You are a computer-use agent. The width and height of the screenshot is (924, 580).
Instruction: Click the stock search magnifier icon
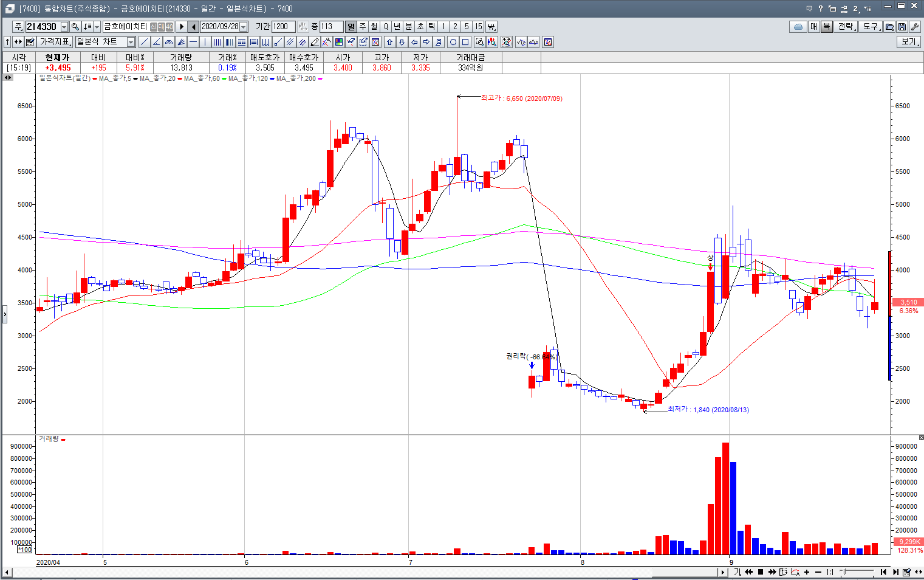click(75, 26)
